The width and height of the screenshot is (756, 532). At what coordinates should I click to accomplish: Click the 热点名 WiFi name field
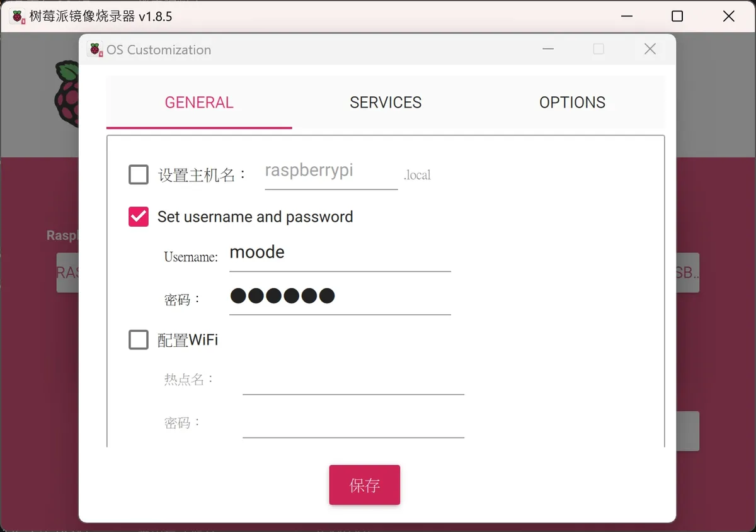pyautogui.click(x=353, y=380)
